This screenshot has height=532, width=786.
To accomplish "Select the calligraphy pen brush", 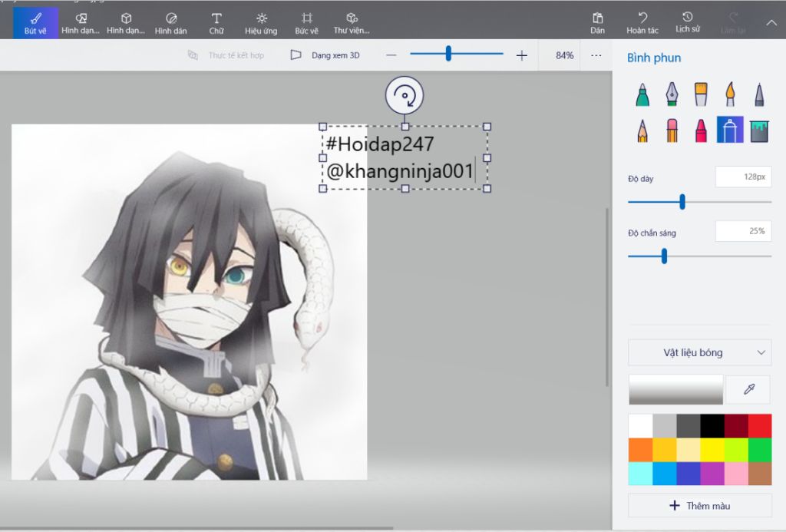I will point(672,94).
